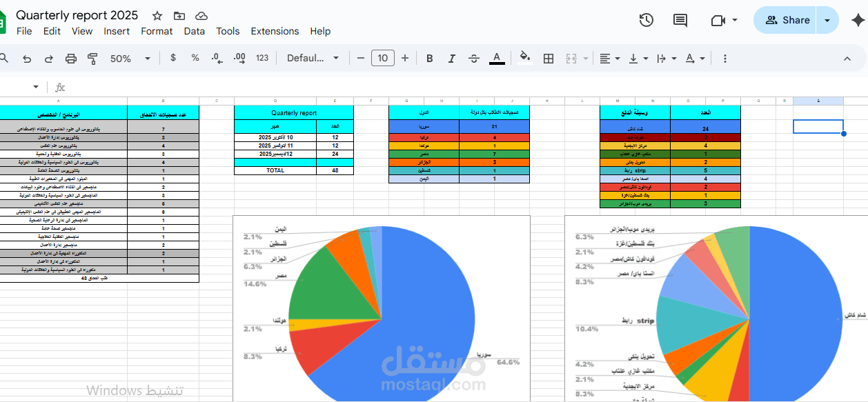Click the move to folder icon
This screenshot has width=868, height=402.
click(179, 16)
